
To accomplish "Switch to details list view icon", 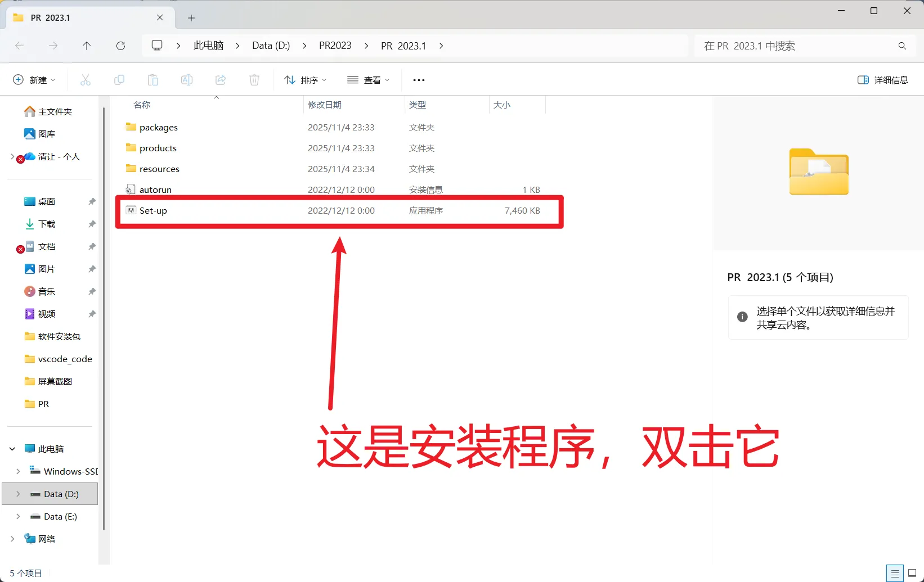I will (895, 574).
